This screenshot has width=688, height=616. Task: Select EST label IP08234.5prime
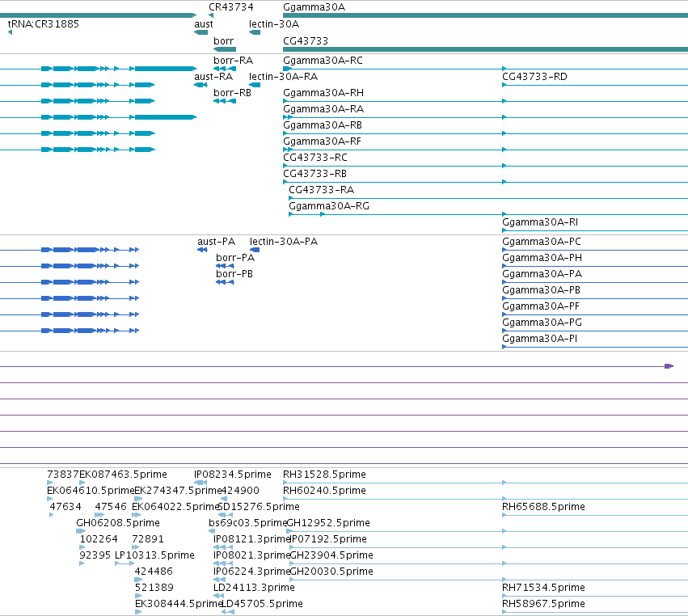pyautogui.click(x=233, y=475)
